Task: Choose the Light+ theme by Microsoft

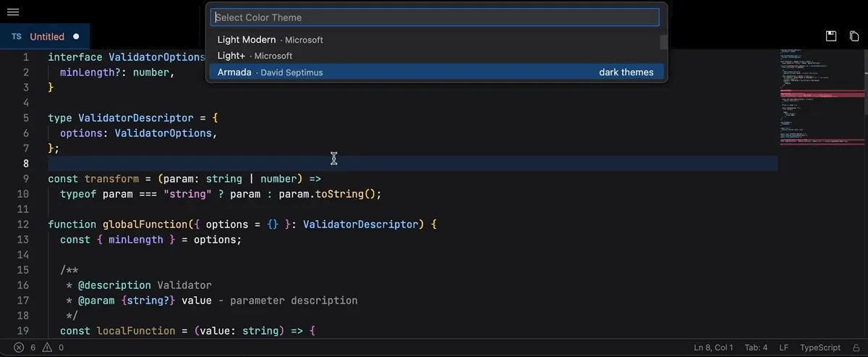Action: (x=231, y=56)
